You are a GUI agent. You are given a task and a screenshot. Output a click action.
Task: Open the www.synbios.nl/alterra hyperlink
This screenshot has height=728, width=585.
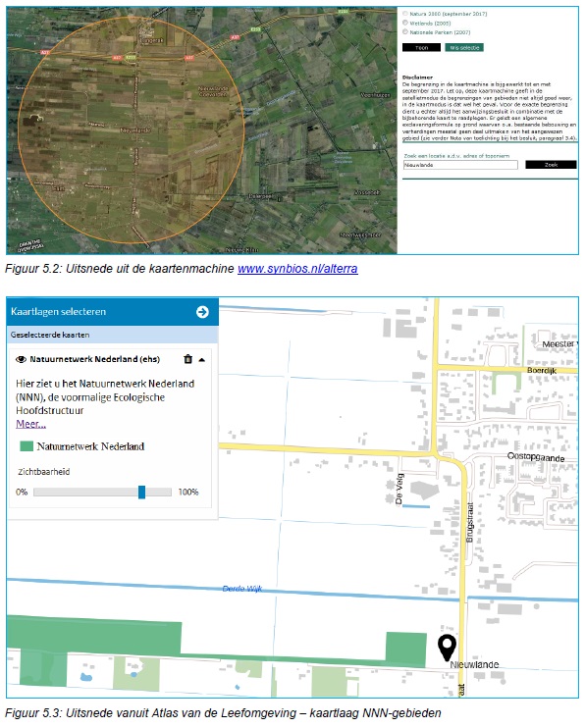(297, 269)
